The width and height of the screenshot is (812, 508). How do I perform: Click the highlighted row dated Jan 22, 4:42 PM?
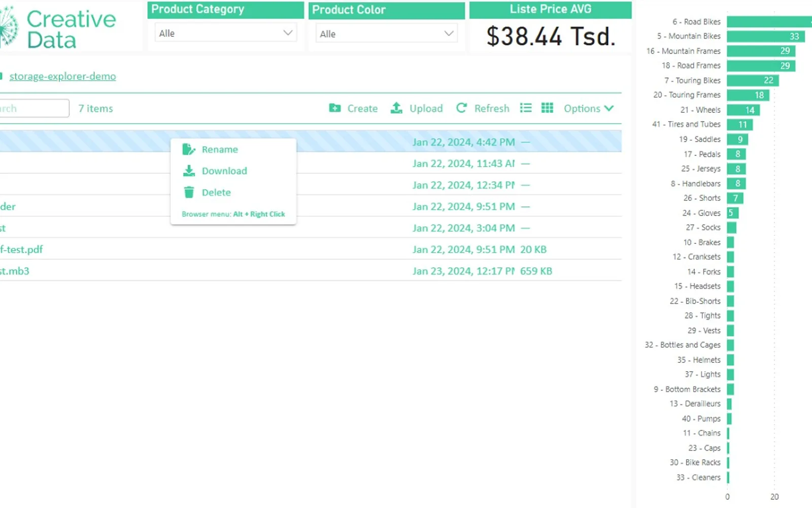pyautogui.click(x=311, y=142)
